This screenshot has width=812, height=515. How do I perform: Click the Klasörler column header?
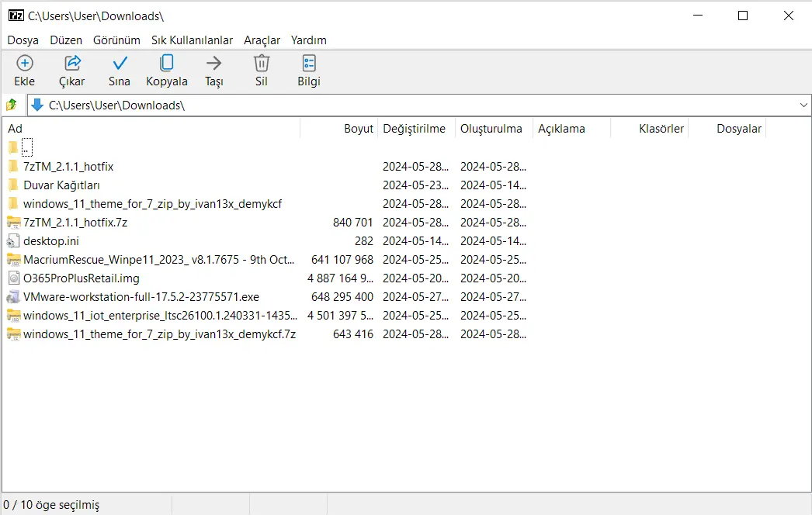(x=650, y=128)
